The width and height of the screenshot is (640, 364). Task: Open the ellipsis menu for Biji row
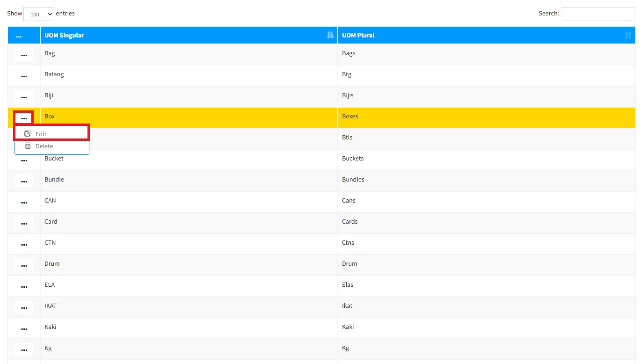pos(24,97)
